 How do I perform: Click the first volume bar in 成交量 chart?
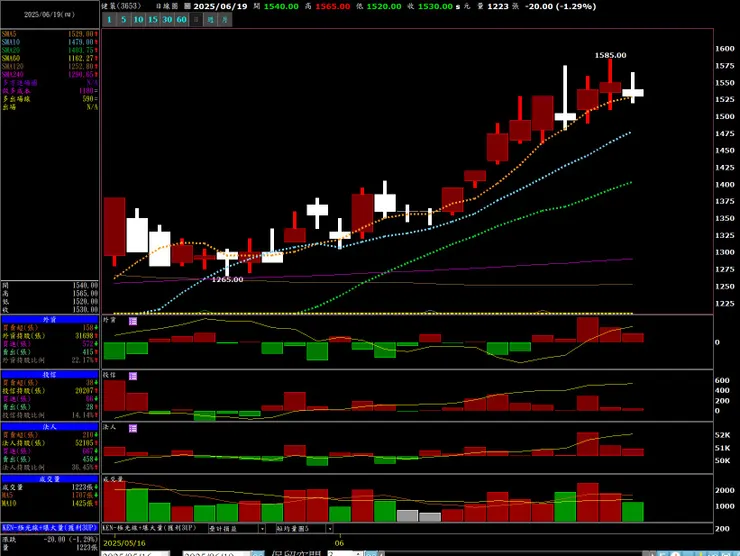[x=115, y=501]
